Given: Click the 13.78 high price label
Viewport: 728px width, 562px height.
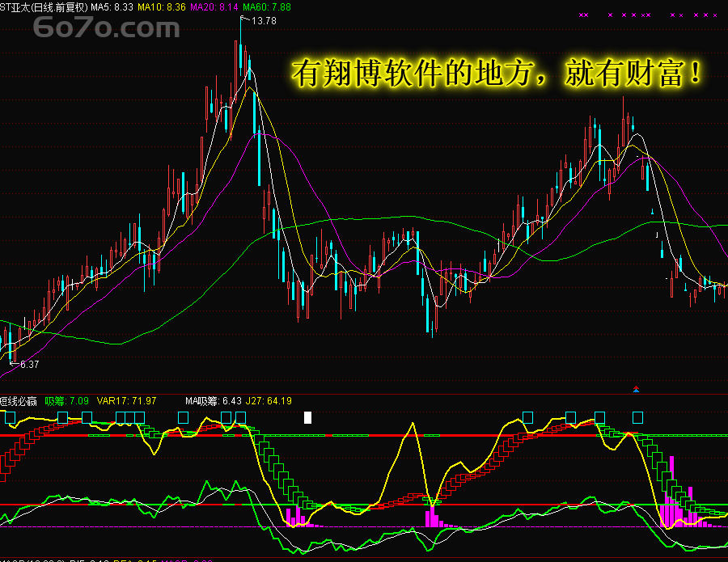Looking at the screenshot, I should pos(264,21).
